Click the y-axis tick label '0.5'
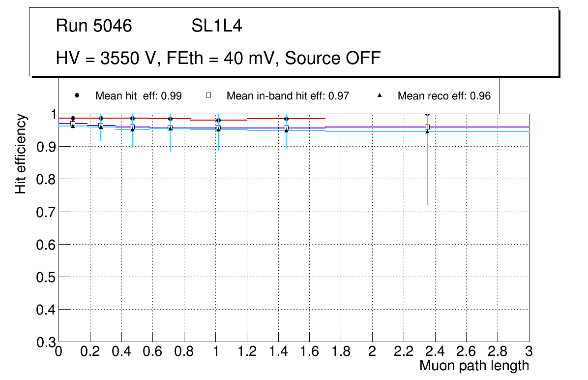588x380 pixels. (45, 277)
